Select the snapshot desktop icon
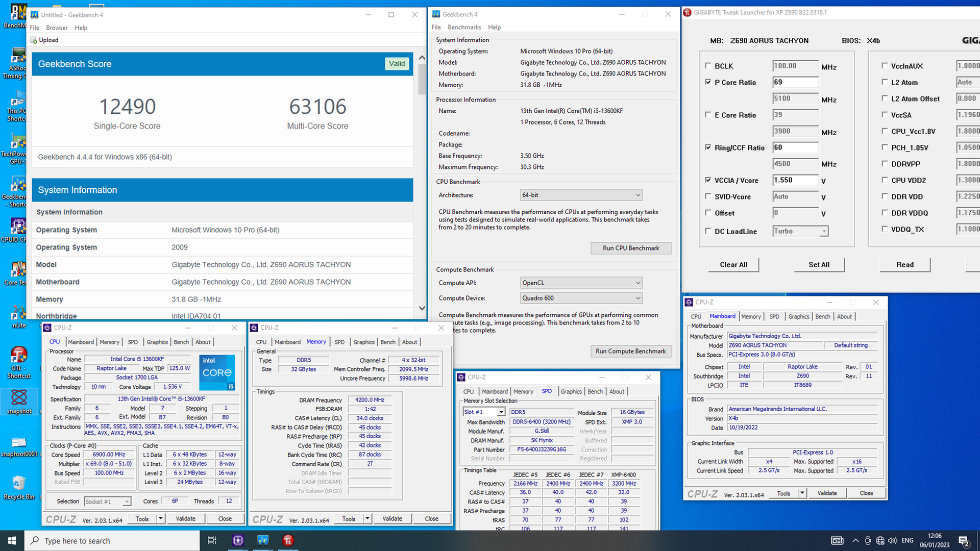The image size is (980, 551). coord(19,402)
